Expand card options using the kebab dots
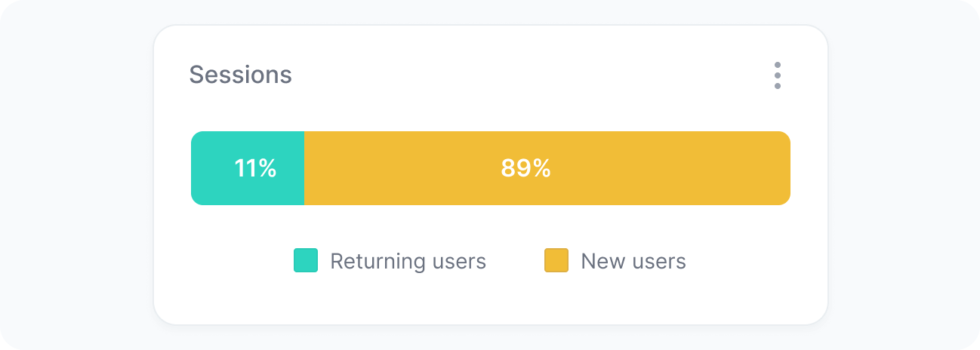Image resolution: width=980 pixels, height=350 pixels. (777, 75)
